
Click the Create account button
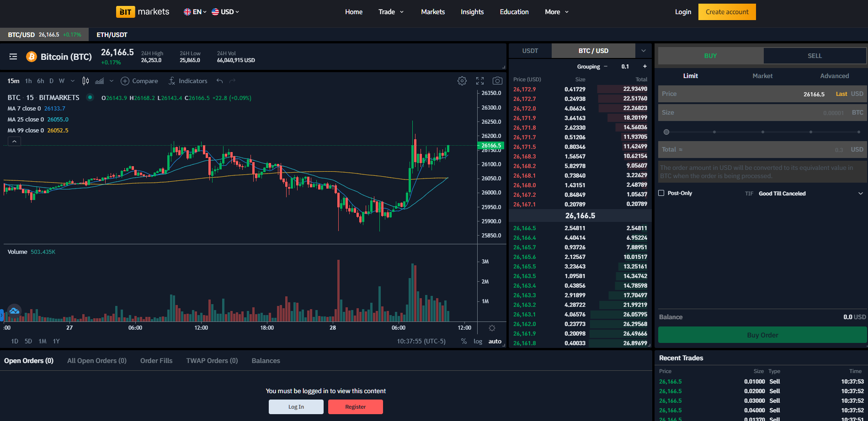[x=727, y=12]
